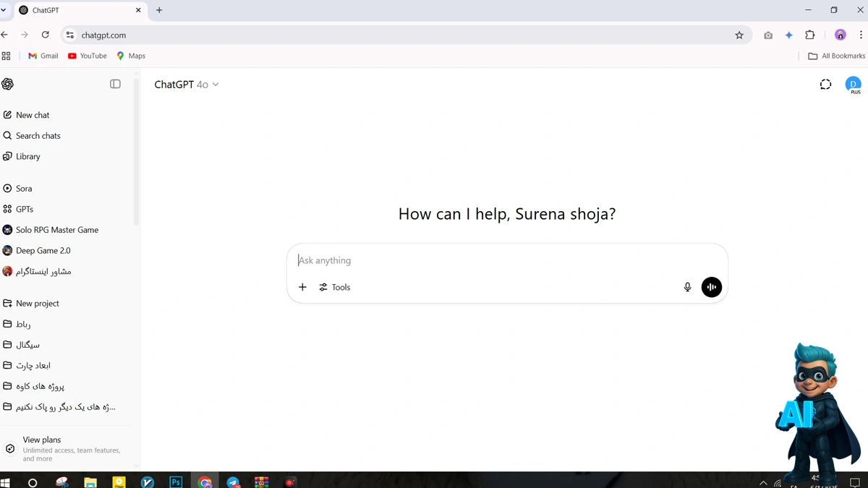Open the YouTube bookmark
The width and height of the screenshot is (868, 488).
click(87, 56)
